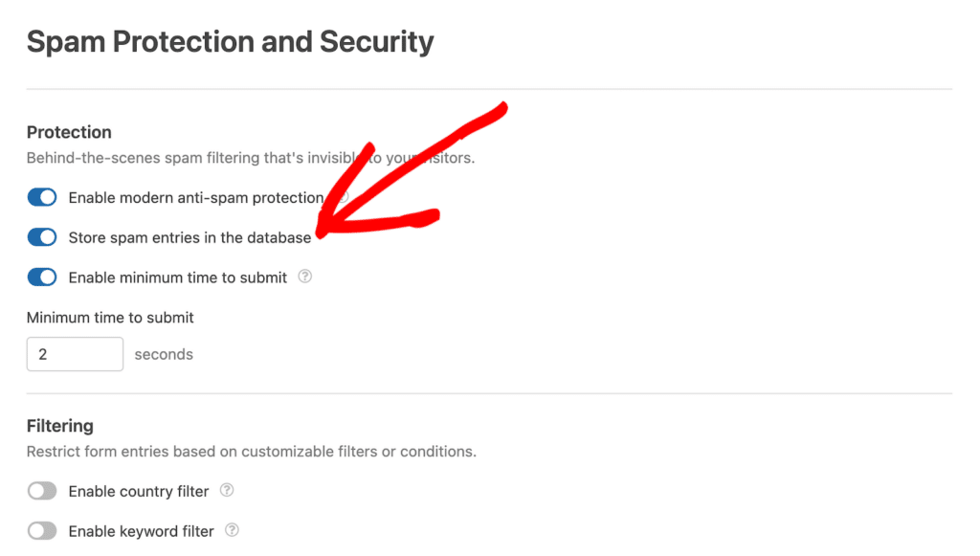Disable modern anti-spam protection
Screen dimensions: 980x556
pyautogui.click(x=42, y=197)
